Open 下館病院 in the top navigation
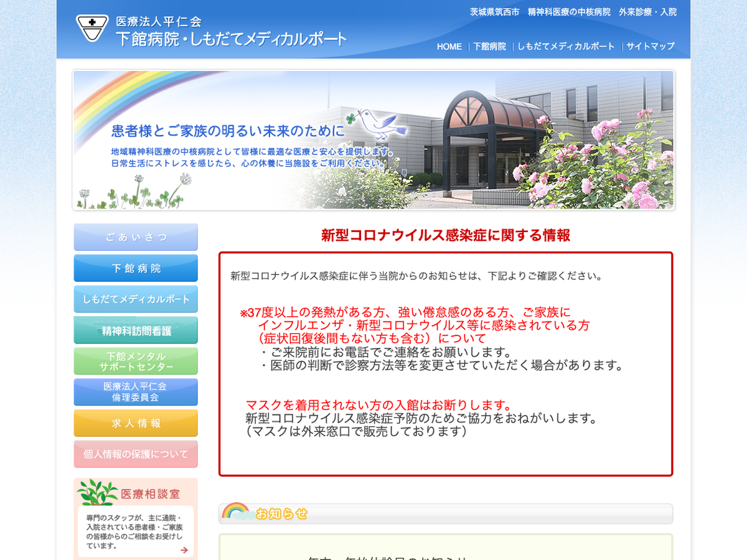Viewport: 747px width, 560px height. 489,47
